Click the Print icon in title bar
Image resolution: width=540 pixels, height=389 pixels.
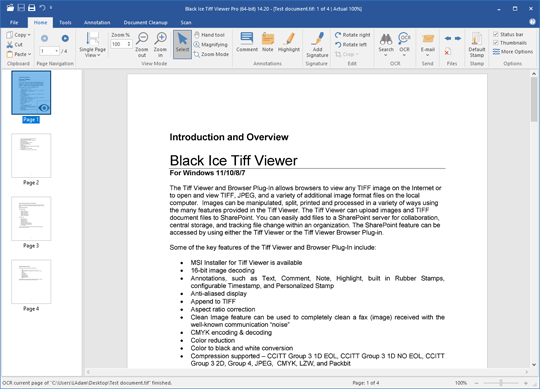[x=32, y=8]
